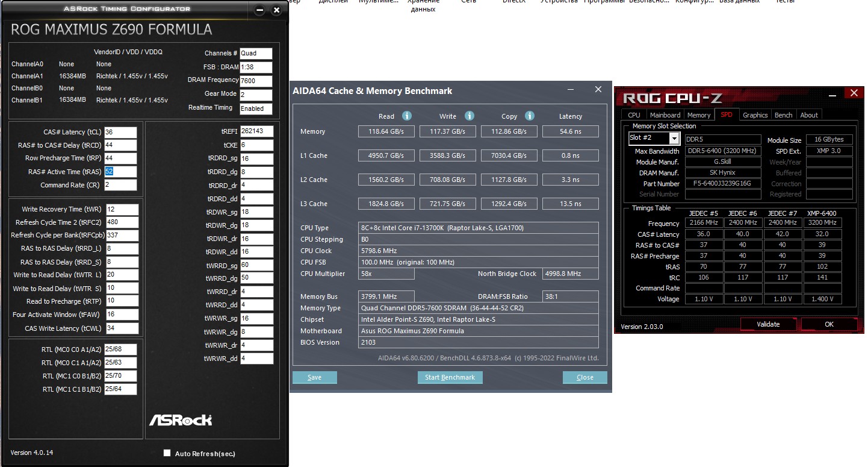Viewport: 868px width, 467px height.
Task: Click the Part Number F5-6400J3239G16G
Action: [723, 184]
